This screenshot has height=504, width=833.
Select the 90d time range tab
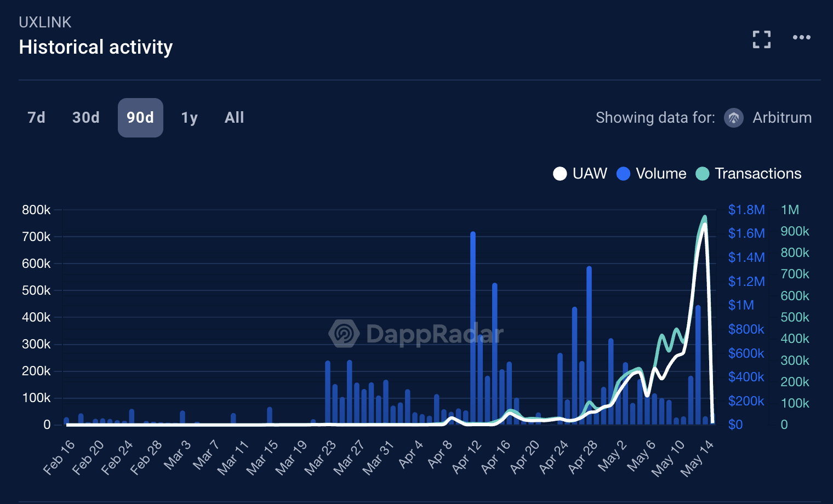pos(140,118)
